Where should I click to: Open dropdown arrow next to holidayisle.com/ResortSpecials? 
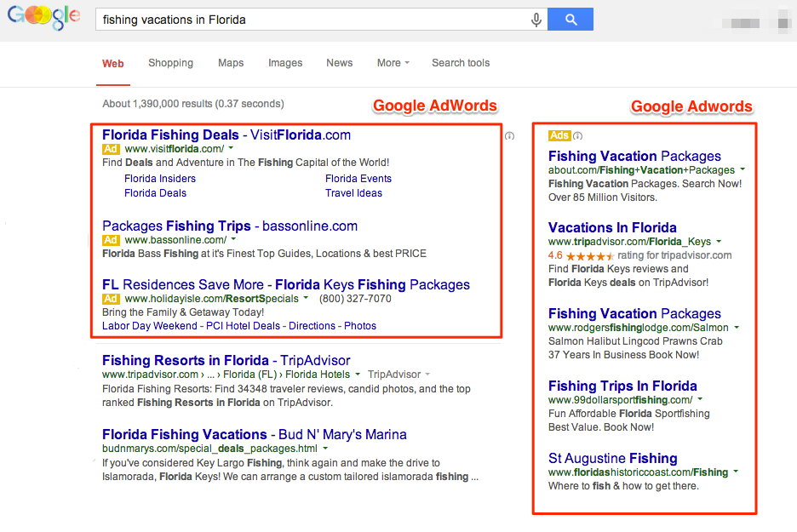(x=306, y=299)
